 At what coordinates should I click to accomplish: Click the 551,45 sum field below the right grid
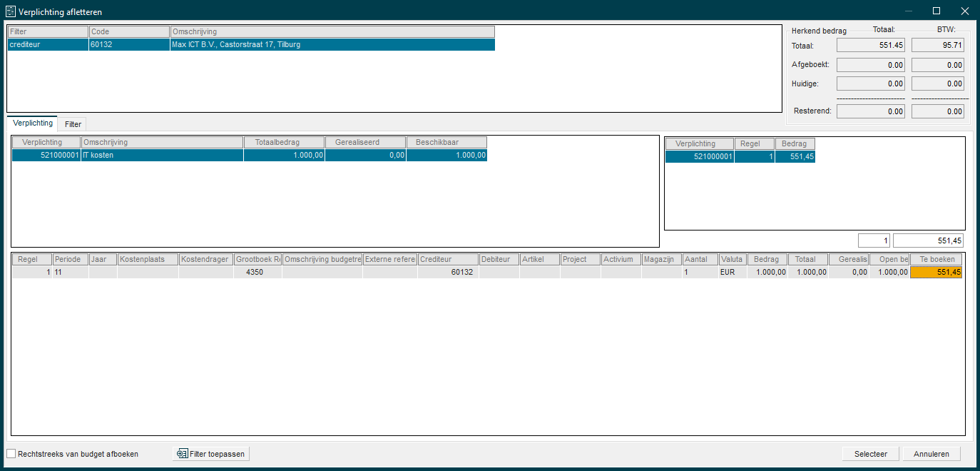[929, 240]
